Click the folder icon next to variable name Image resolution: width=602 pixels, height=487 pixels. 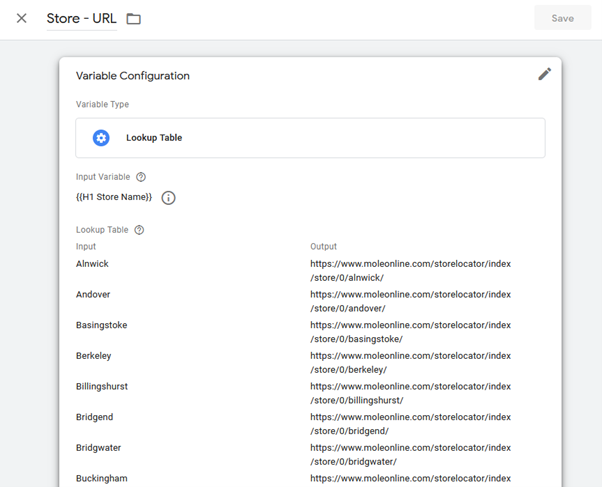134,19
